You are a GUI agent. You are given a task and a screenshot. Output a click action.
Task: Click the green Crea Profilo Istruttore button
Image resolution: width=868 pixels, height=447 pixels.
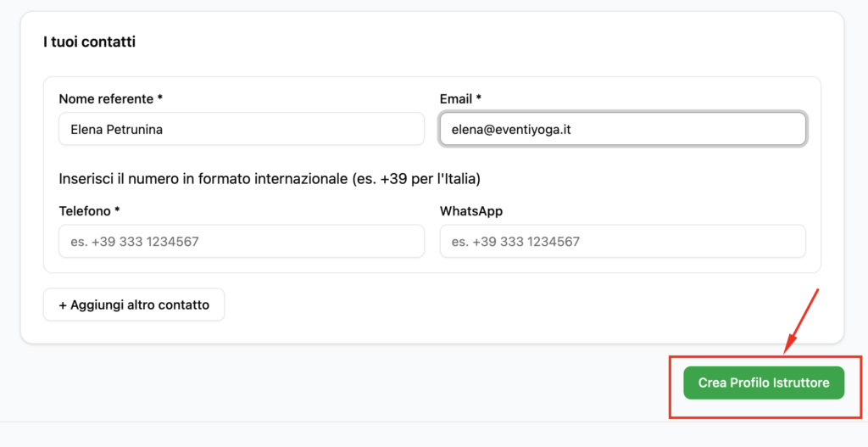(763, 383)
